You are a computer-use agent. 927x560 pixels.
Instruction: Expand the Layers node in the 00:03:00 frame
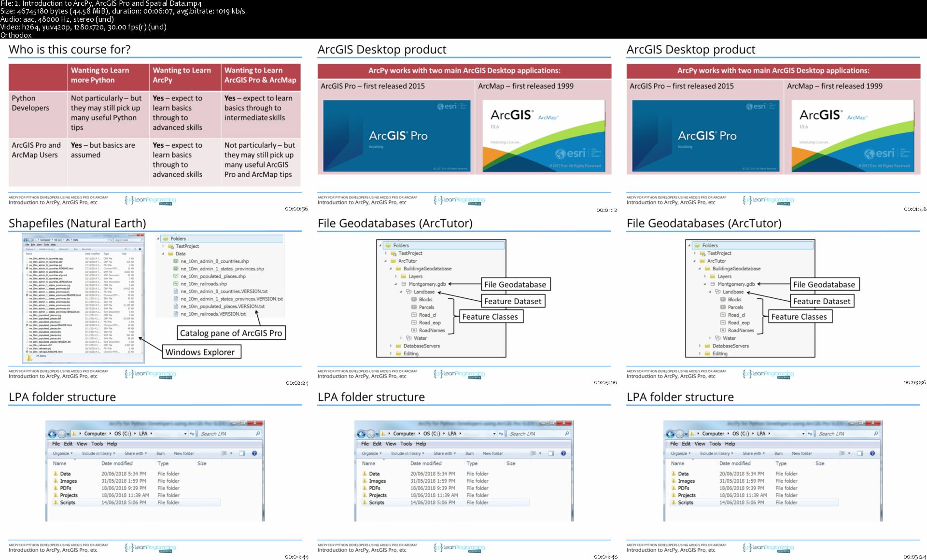tap(396, 276)
